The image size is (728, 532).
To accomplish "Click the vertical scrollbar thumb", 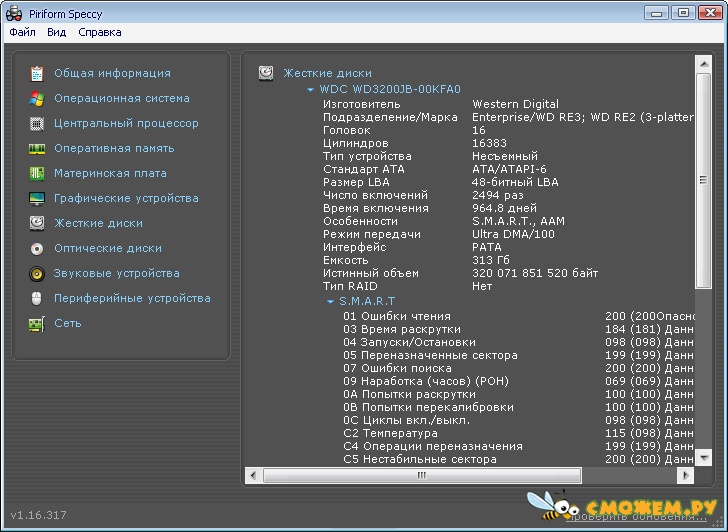I will pos(704,180).
